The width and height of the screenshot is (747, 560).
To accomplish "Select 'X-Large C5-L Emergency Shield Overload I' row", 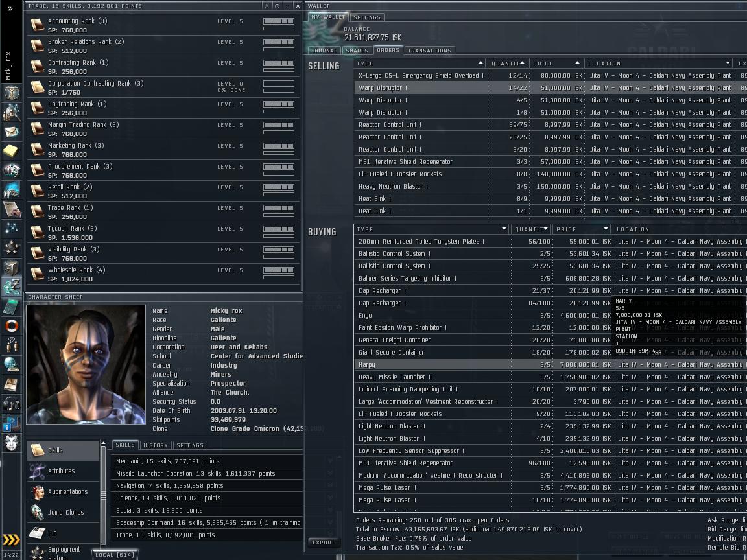I will (x=551, y=75).
